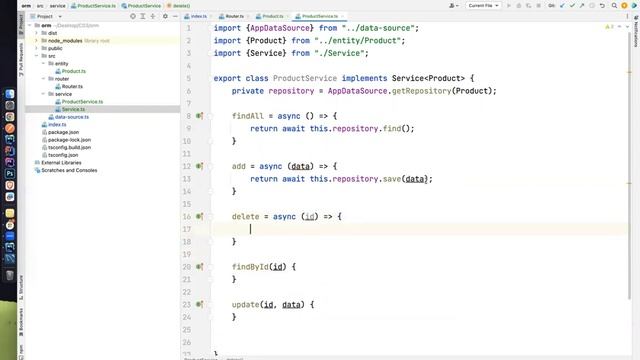
Task: Click the Stop button in toolbar
Action: (538, 6)
